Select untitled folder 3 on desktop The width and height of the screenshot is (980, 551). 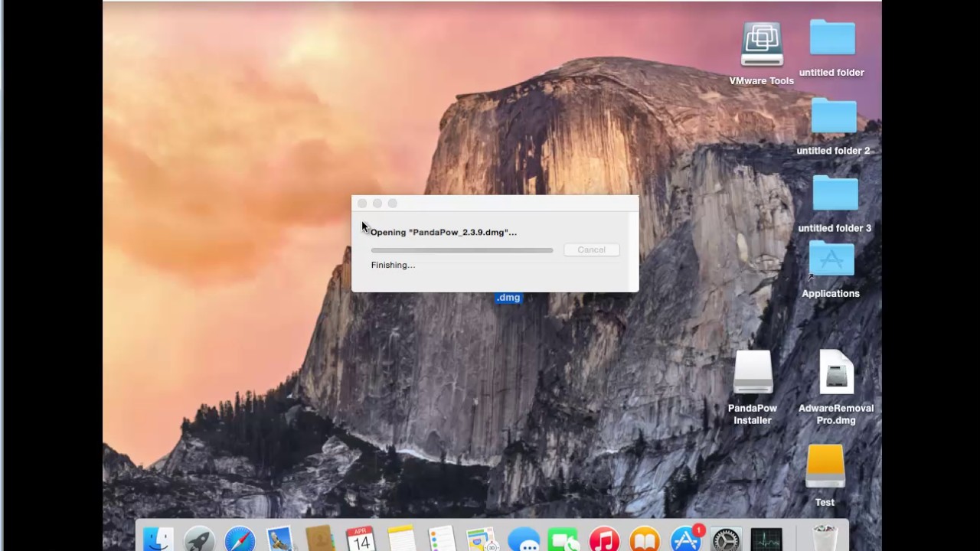tap(835, 193)
